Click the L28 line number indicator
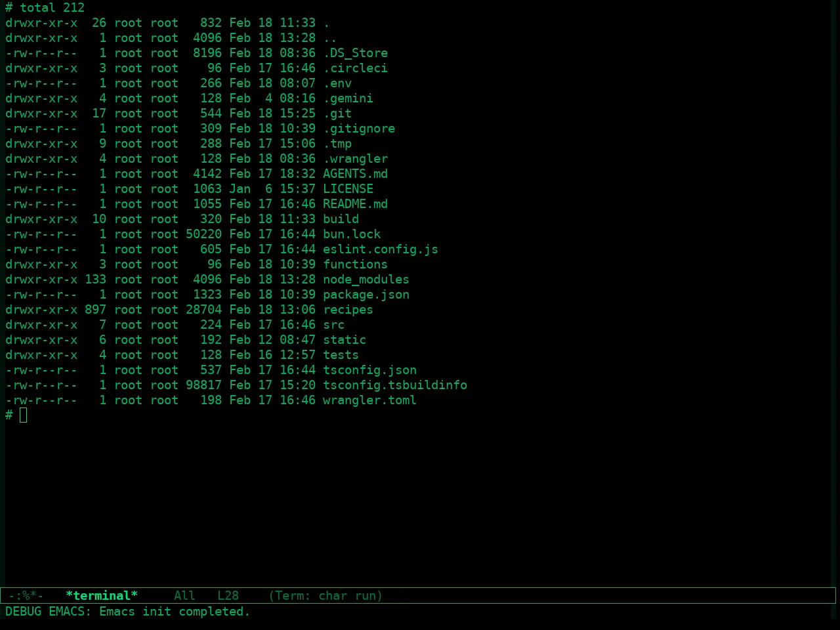The width and height of the screenshot is (840, 630). point(228,596)
